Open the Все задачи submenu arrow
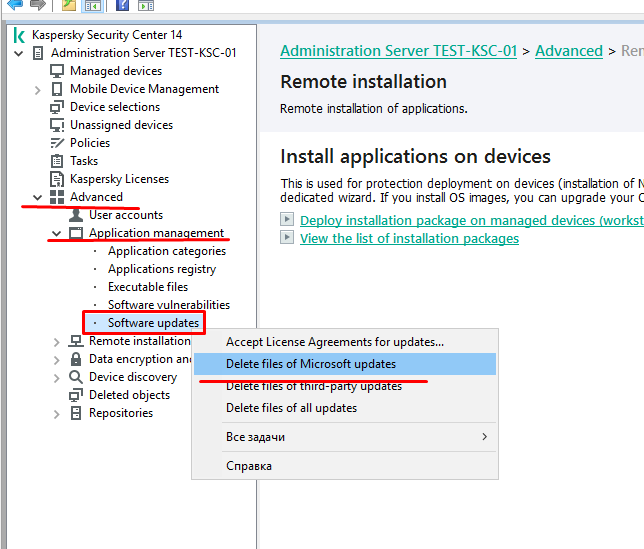 tap(485, 436)
